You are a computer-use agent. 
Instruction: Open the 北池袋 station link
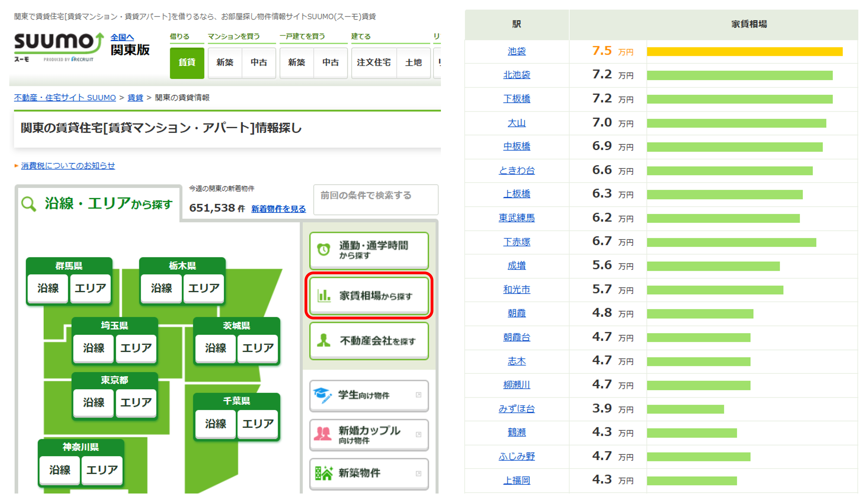click(x=516, y=75)
